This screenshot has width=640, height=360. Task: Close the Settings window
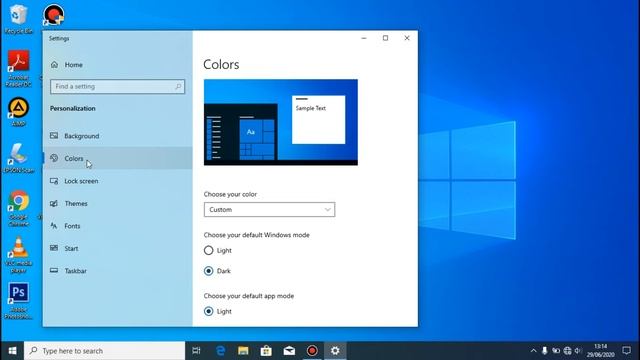407,38
